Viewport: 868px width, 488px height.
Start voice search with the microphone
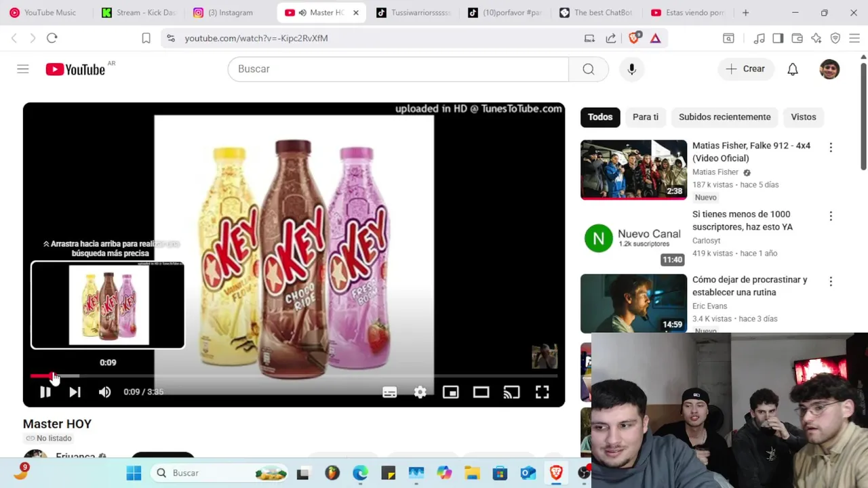631,69
